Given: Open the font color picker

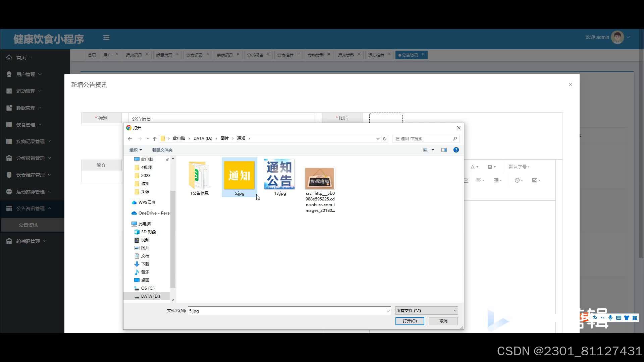Looking at the screenshot, I should tap(474, 167).
